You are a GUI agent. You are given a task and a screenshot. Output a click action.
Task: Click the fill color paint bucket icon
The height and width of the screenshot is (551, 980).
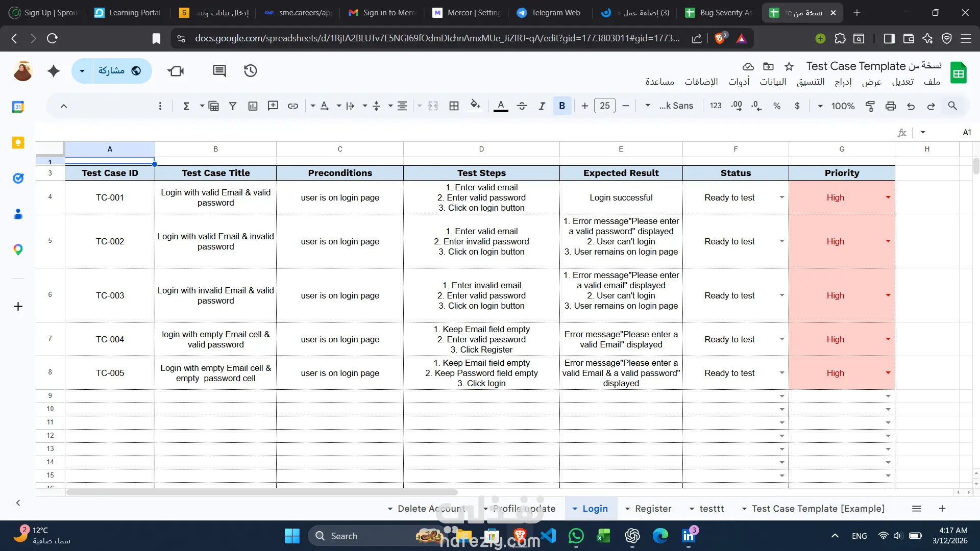point(475,106)
